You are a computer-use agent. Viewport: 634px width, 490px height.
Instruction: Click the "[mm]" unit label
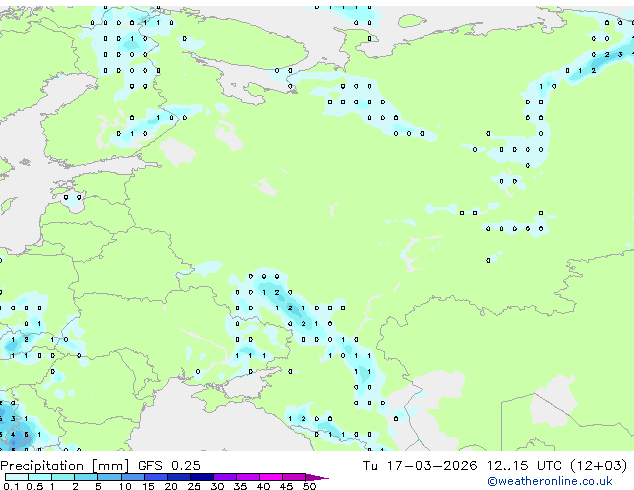111,466
